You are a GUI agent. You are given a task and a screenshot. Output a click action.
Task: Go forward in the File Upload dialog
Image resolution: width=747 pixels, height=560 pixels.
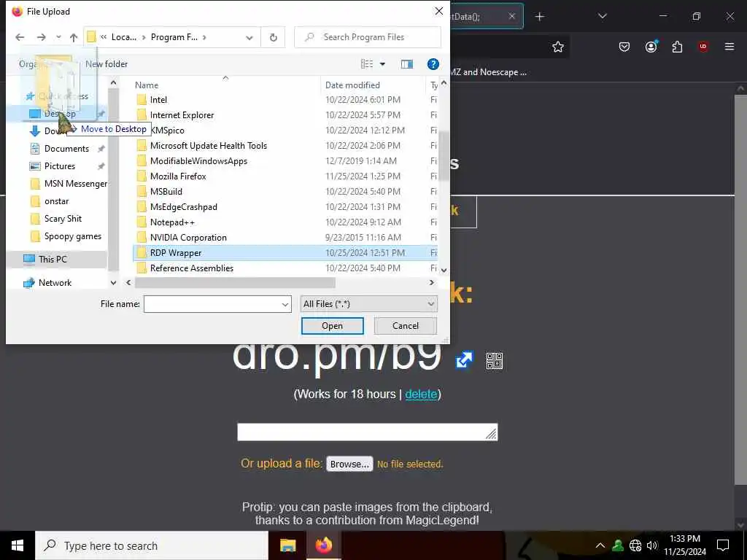click(x=42, y=37)
